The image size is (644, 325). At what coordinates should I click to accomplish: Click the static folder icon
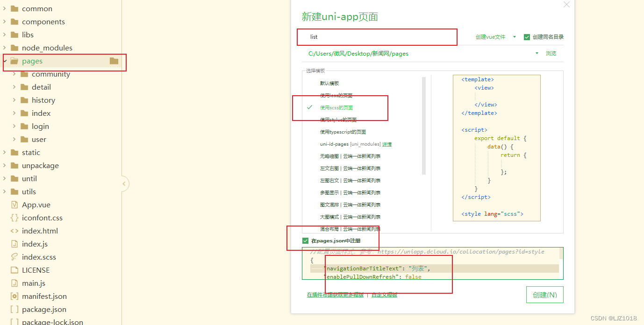click(14, 152)
